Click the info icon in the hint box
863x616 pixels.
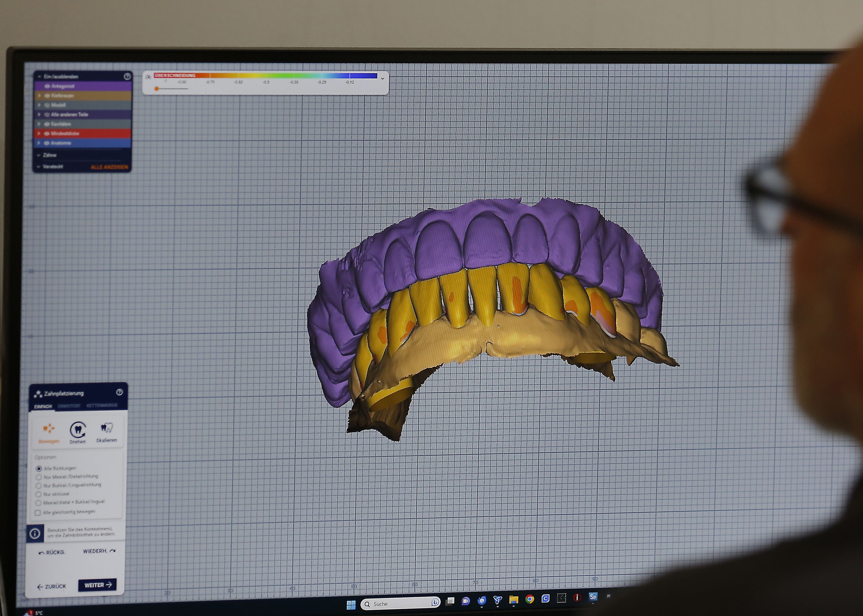35,534
